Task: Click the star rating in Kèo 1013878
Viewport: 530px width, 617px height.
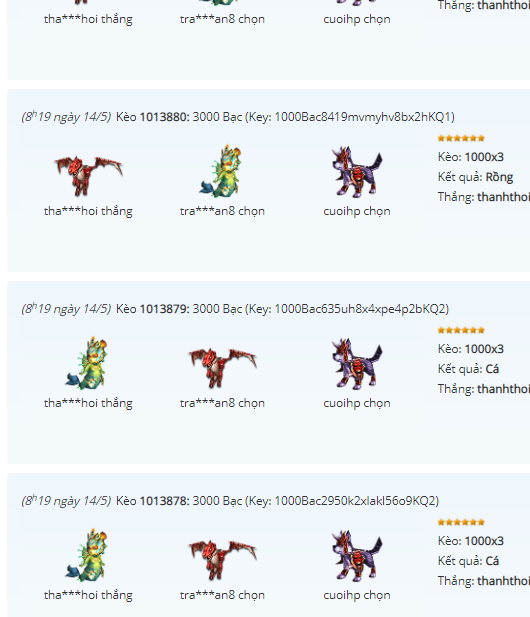Action: pos(461,522)
